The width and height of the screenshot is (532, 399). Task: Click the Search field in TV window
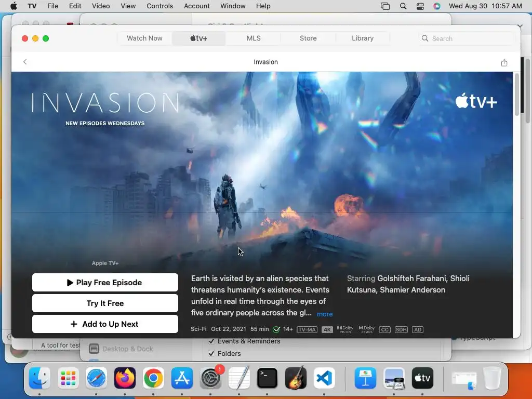(467, 38)
